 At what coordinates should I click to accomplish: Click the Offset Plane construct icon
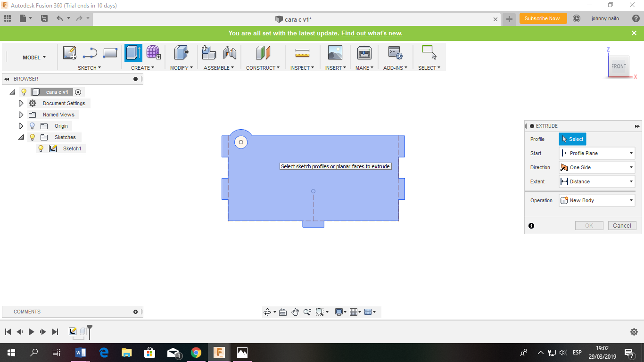point(263,53)
